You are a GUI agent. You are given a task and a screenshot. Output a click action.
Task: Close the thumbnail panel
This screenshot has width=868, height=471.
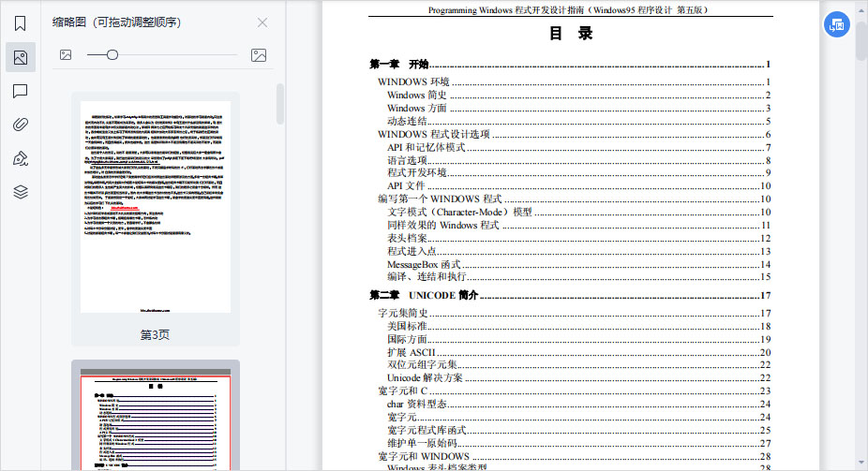(x=262, y=22)
